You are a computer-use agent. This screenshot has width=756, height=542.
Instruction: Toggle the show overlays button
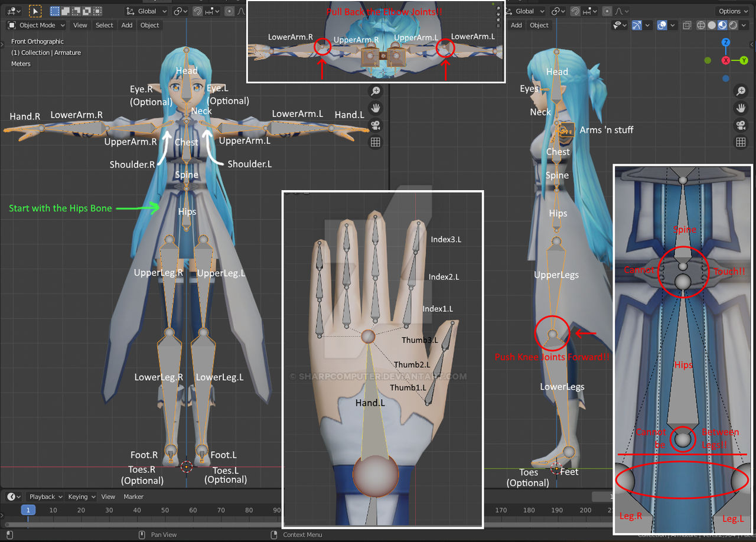(662, 25)
